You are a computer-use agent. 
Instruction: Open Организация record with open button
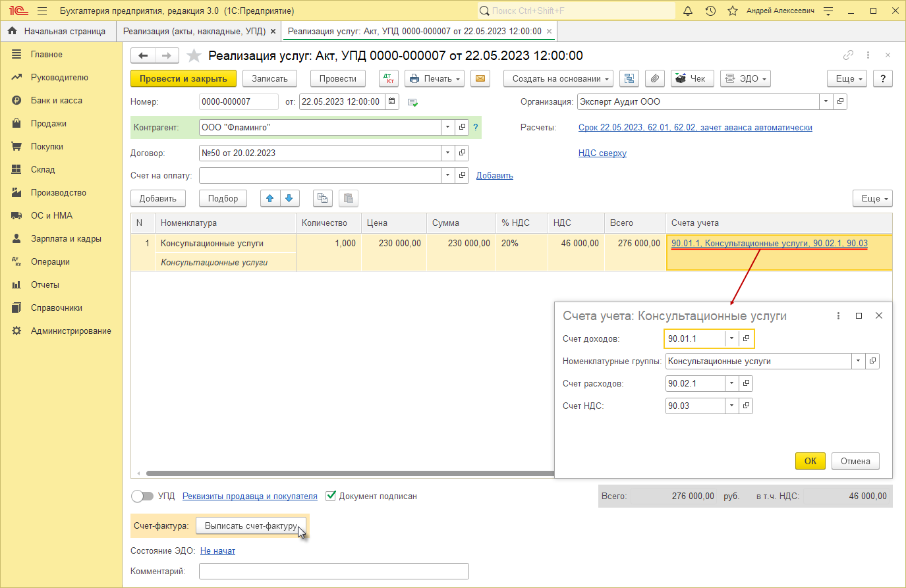(840, 101)
